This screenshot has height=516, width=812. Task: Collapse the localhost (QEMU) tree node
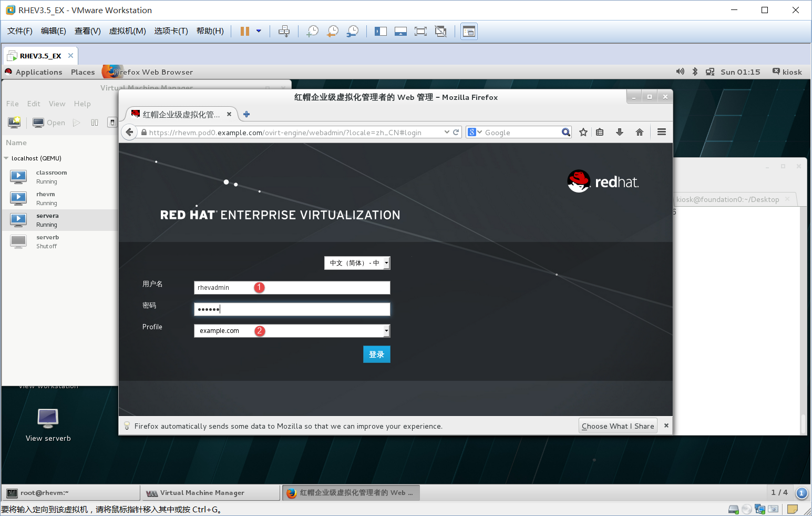coord(6,158)
